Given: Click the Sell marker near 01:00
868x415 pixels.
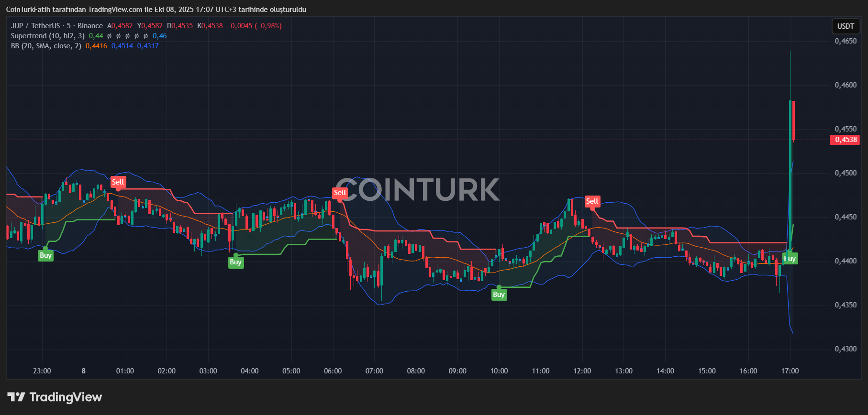Looking at the screenshot, I should coord(118,182).
